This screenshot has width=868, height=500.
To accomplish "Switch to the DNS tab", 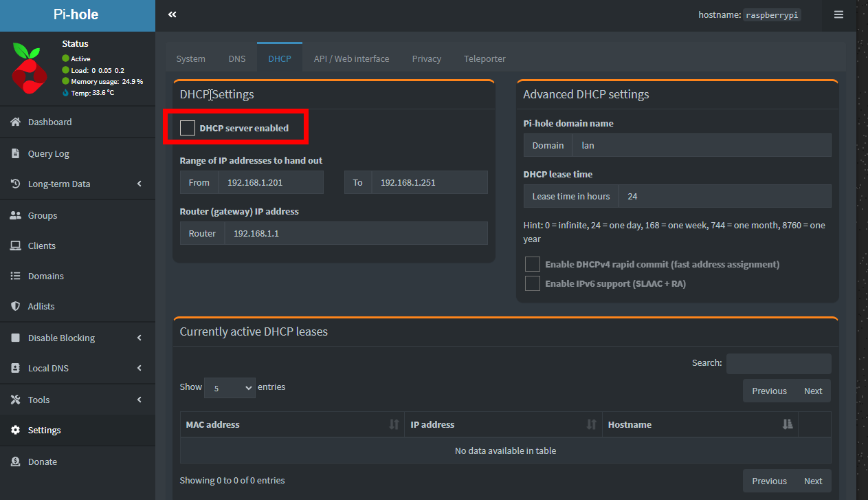I will (x=237, y=58).
